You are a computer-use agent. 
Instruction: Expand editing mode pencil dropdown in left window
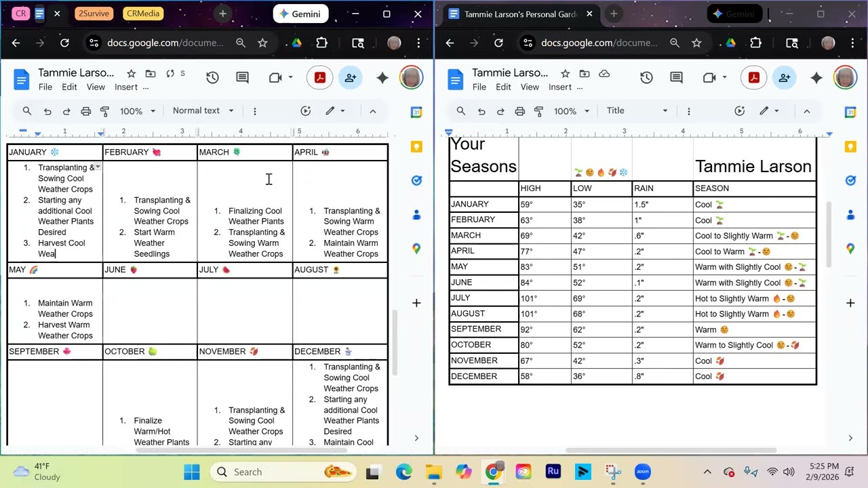tap(335, 111)
